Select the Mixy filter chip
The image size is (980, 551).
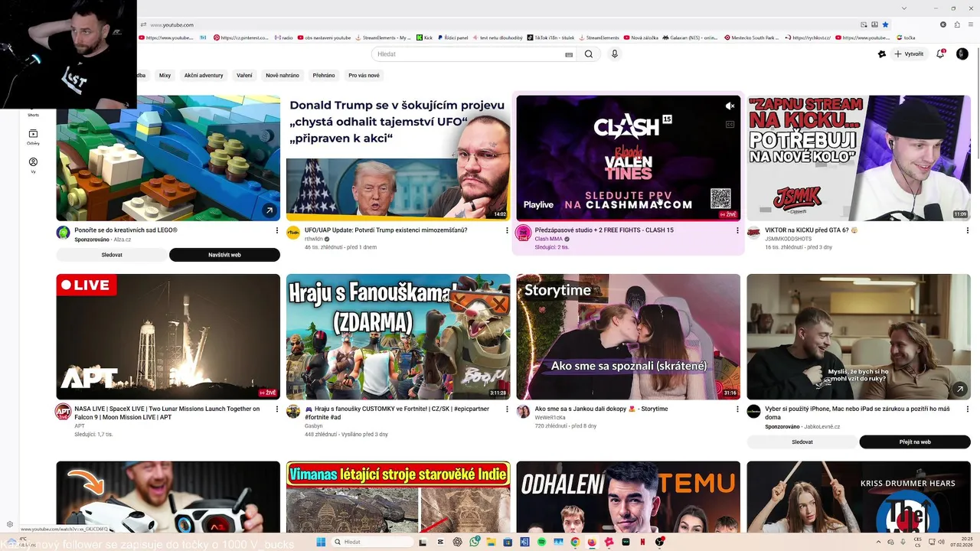pos(165,76)
